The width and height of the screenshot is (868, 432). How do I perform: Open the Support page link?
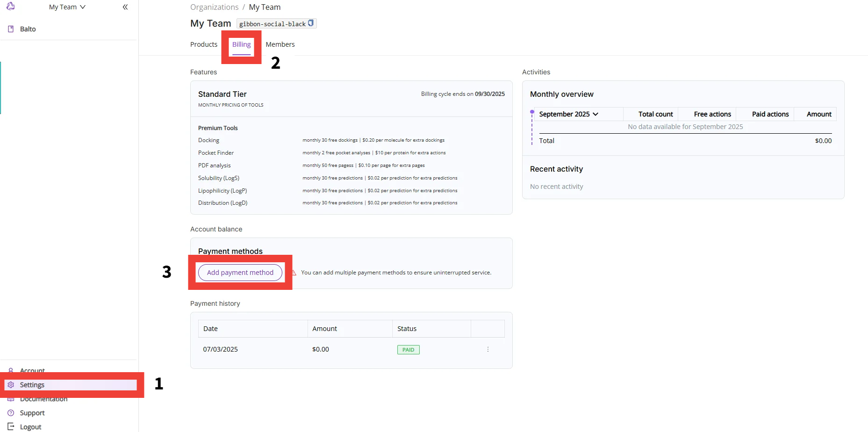click(32, 413)
